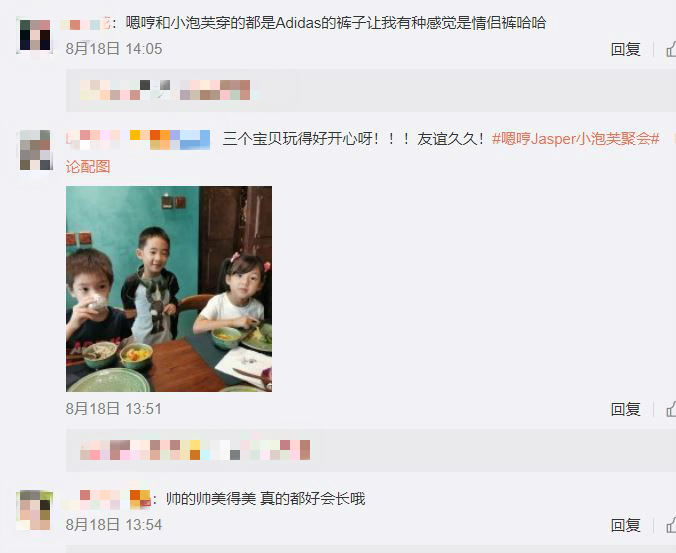Like the 13:51 photo comment
The height and width of the screenshot is (553, 676).
pos(671,409)
